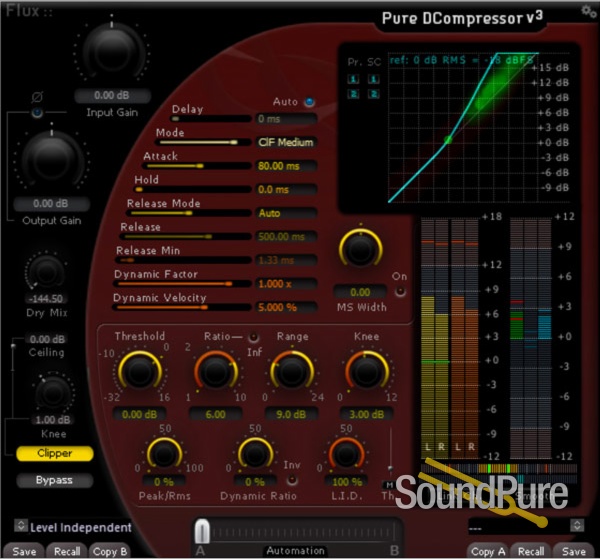Screen dimensions: 600x559
Task: Click the 80.00 ms attack value
Action: pos(286,166)
